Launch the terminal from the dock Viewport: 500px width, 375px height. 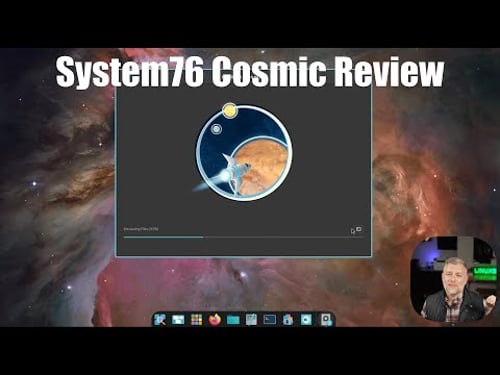(270, 320)
